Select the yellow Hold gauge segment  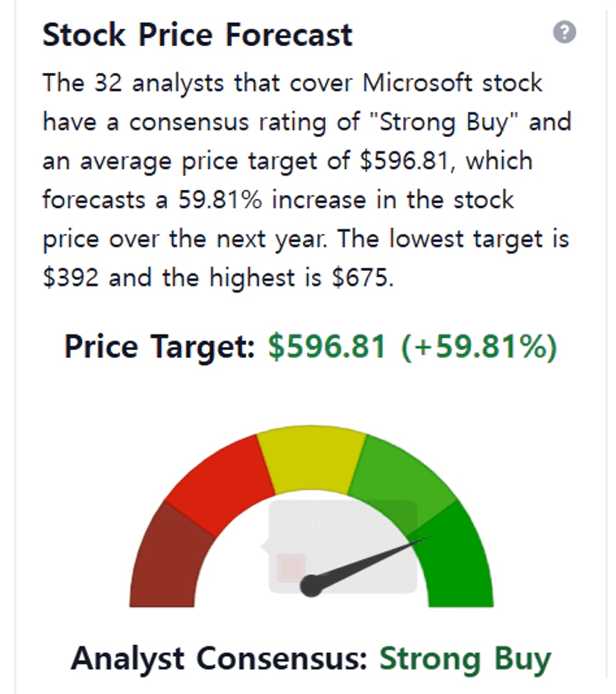313,458
